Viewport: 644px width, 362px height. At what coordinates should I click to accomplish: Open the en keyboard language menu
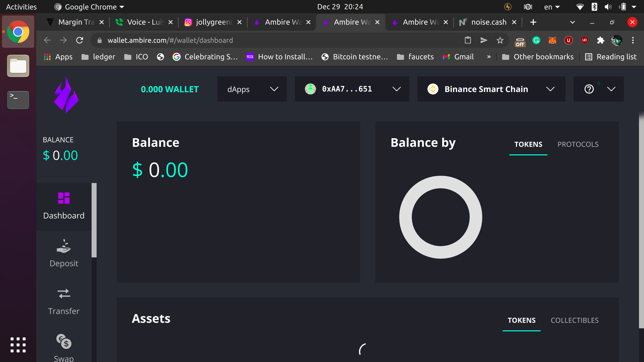tap(552, 7)
